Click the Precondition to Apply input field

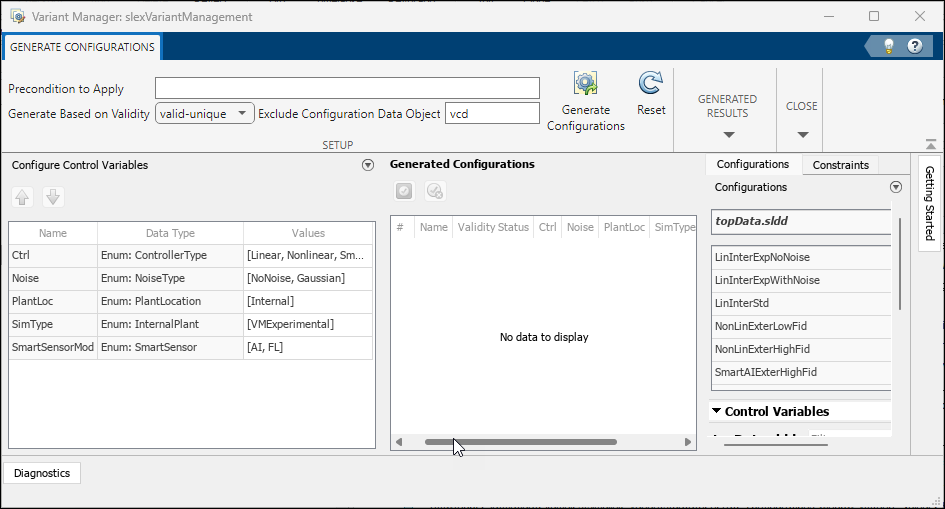pyautogui.click(x=347, y=89)
